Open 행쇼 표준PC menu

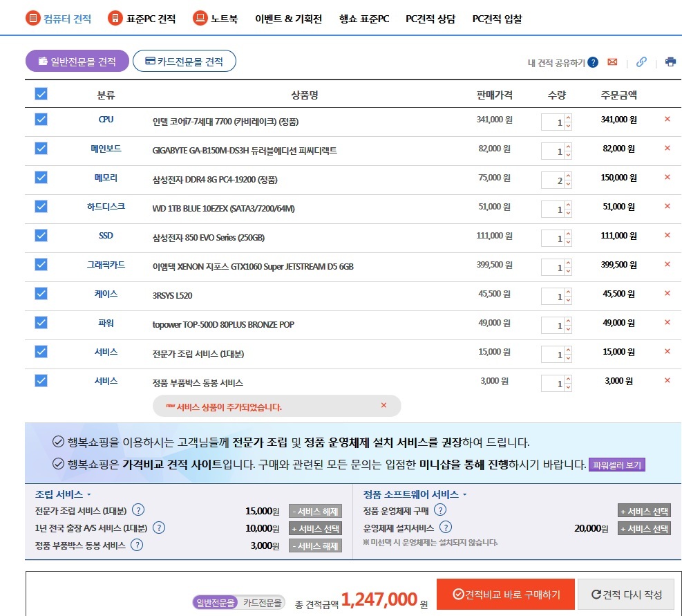pyautogui.click(x=364, y=19)
